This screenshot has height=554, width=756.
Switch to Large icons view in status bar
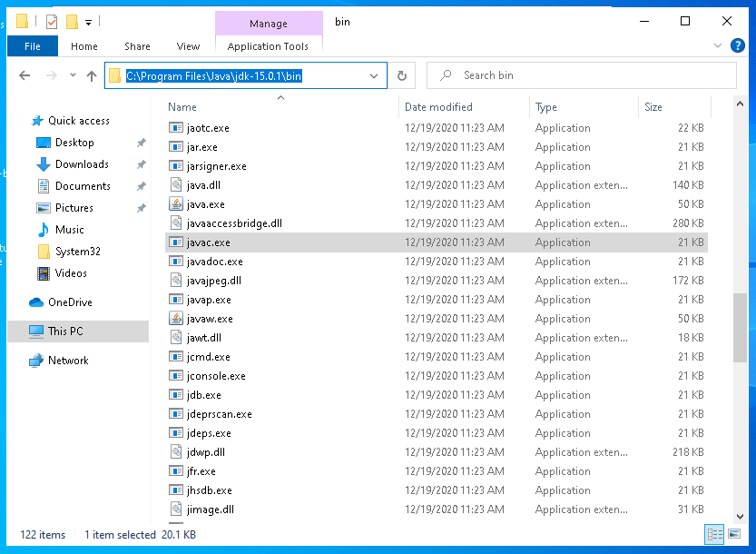[x=734, y=534]
